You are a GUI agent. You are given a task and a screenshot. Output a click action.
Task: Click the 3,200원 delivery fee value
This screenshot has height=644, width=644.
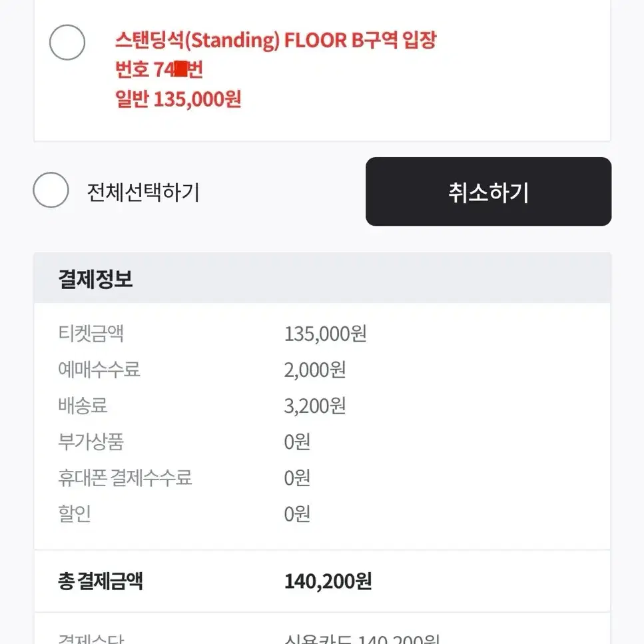[314, 406]
